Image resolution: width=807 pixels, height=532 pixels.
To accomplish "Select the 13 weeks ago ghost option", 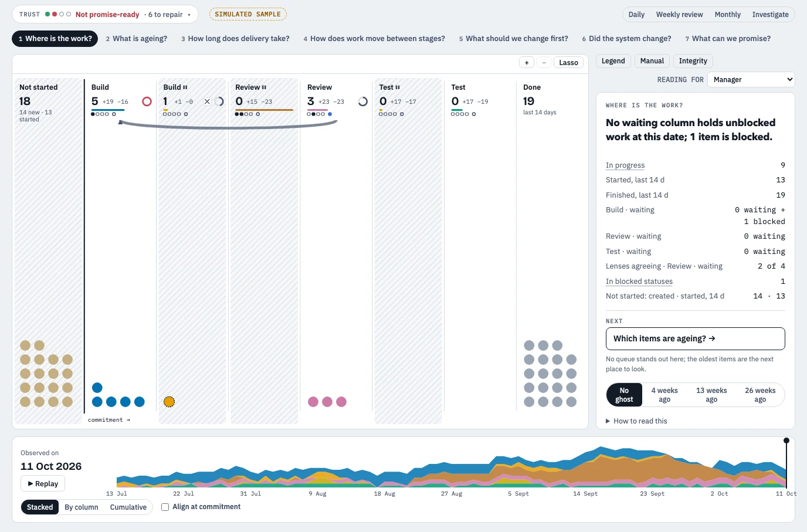I will tap(711, 395).
